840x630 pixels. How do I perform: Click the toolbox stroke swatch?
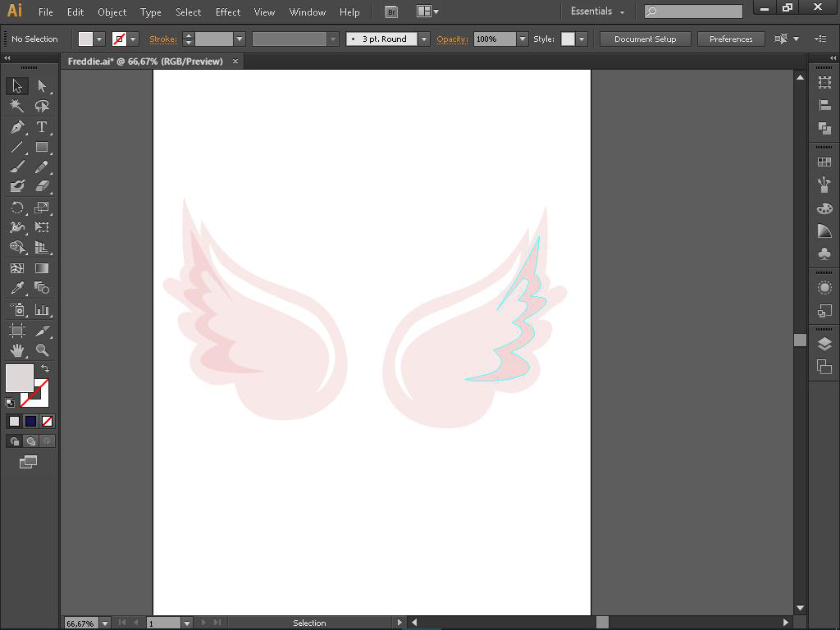[x=42, y=399]
